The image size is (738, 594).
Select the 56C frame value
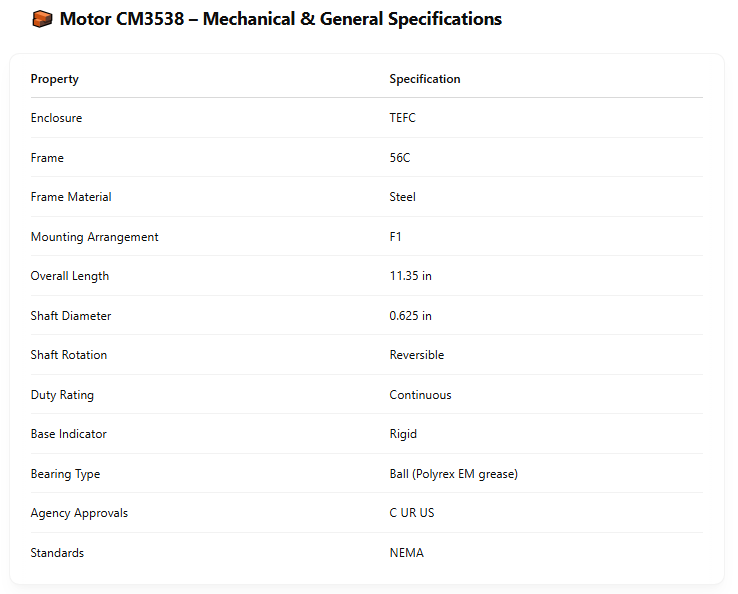pos(400,158)
